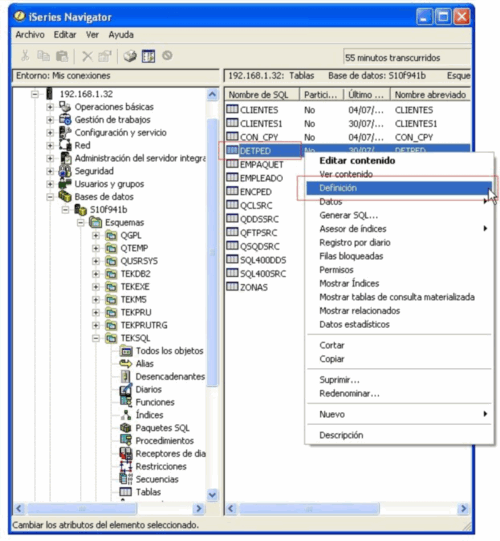500x541 pixels.
Task: Click the Esquemas folder icon
Action: tap(96, 222)
